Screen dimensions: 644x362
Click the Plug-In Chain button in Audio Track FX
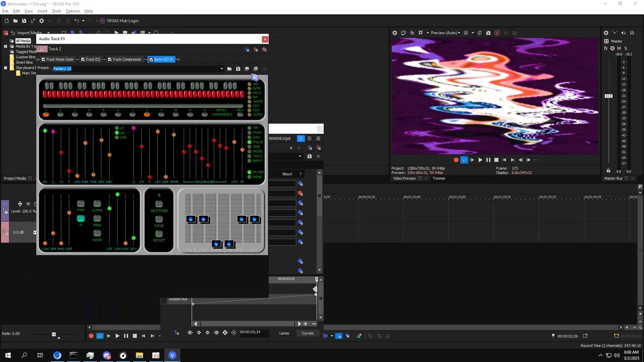point(247,49)
